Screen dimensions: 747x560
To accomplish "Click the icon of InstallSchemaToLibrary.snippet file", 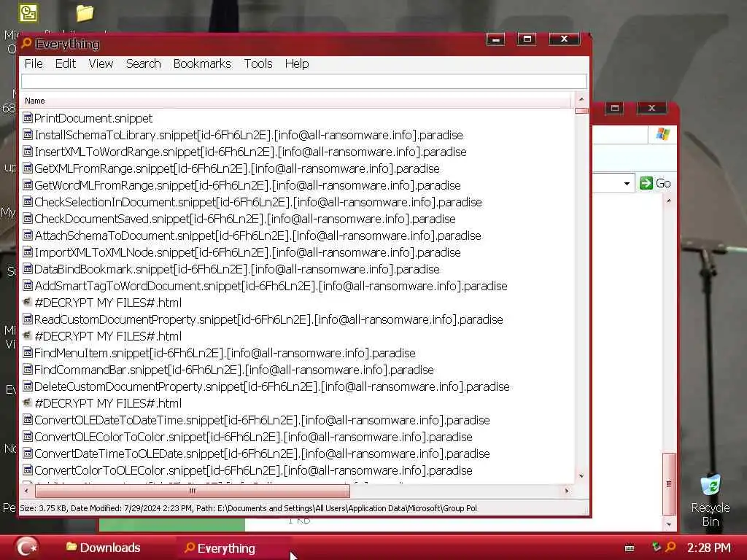I will pos(28,135).
